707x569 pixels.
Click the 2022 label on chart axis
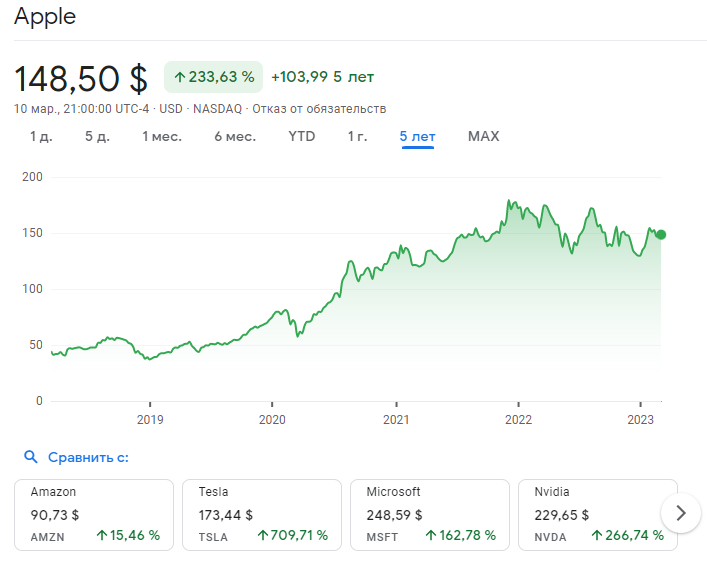pyautogui.click(x=518, y=419)
